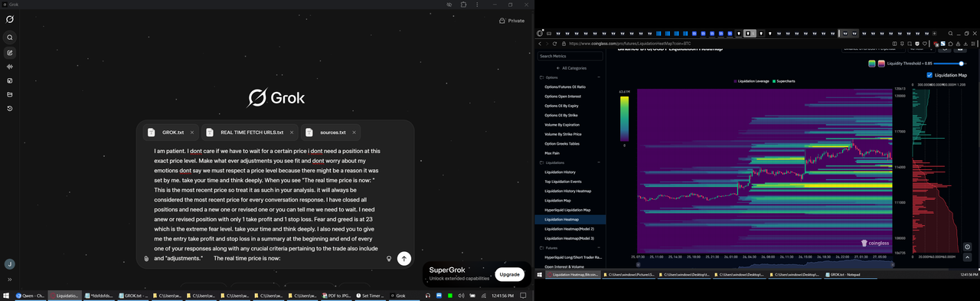Collapse the Liquidations section

tap(599, 162)
